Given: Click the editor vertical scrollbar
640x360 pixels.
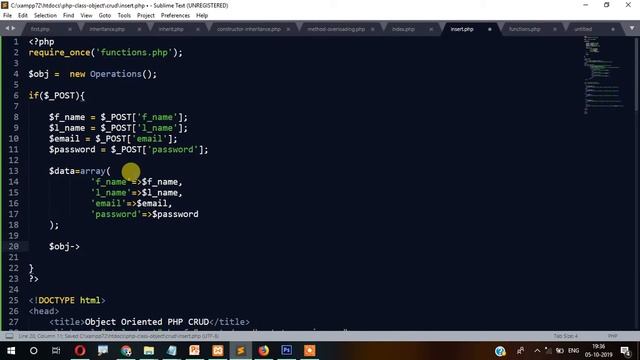Looking at the screenshot, I should pyautogui.click(x=637, y=73).
